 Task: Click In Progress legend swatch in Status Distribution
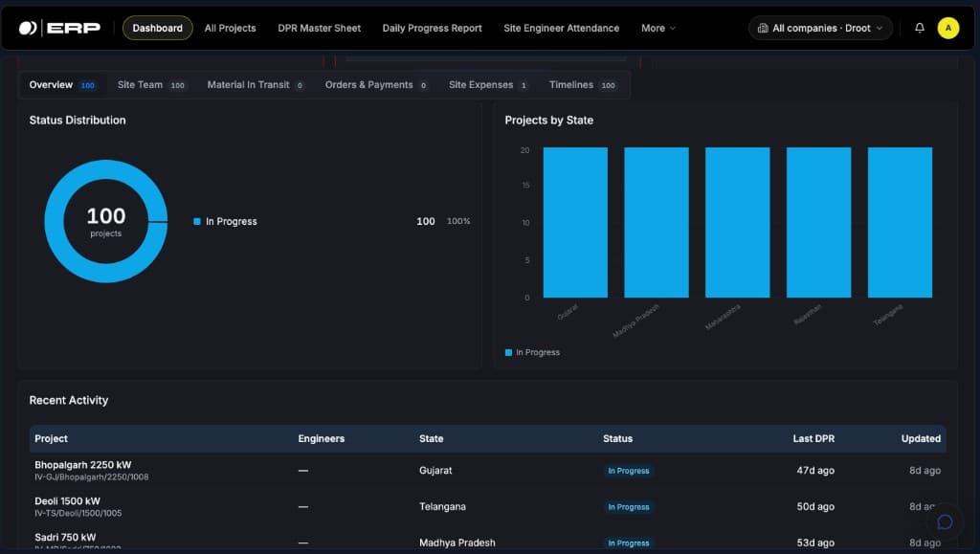pyautogui.click(x=197, y=222)
